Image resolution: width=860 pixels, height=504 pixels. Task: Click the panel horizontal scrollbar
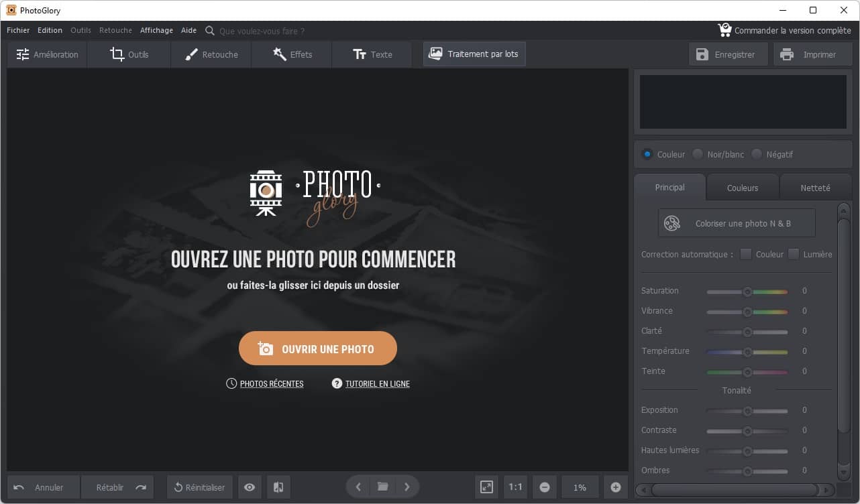coord(735,489)
